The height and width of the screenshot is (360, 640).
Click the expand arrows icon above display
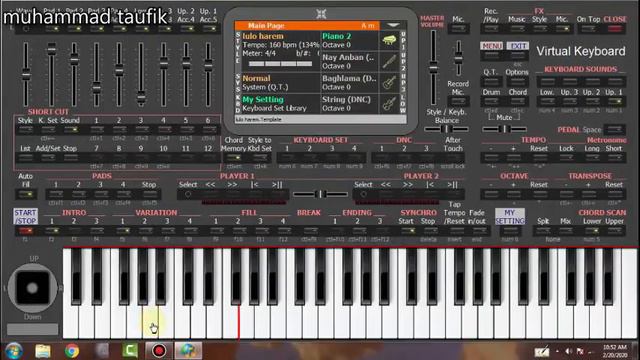(x=321, y=14)
